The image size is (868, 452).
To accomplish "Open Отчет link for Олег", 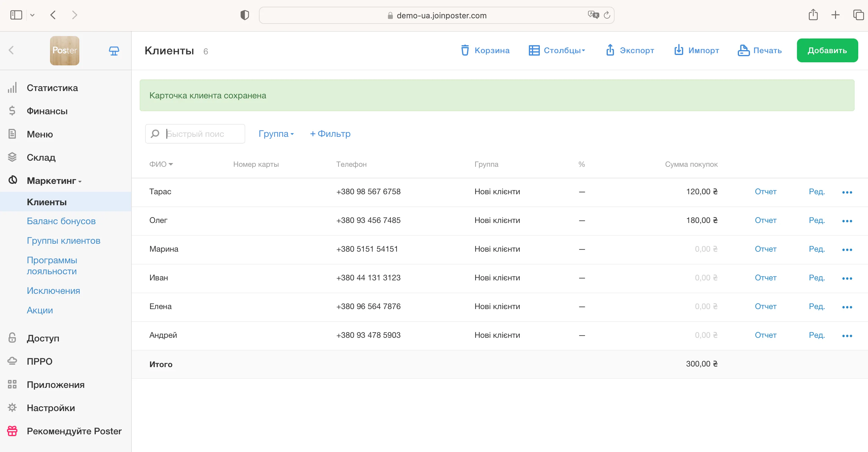I will tap(765, 220).
